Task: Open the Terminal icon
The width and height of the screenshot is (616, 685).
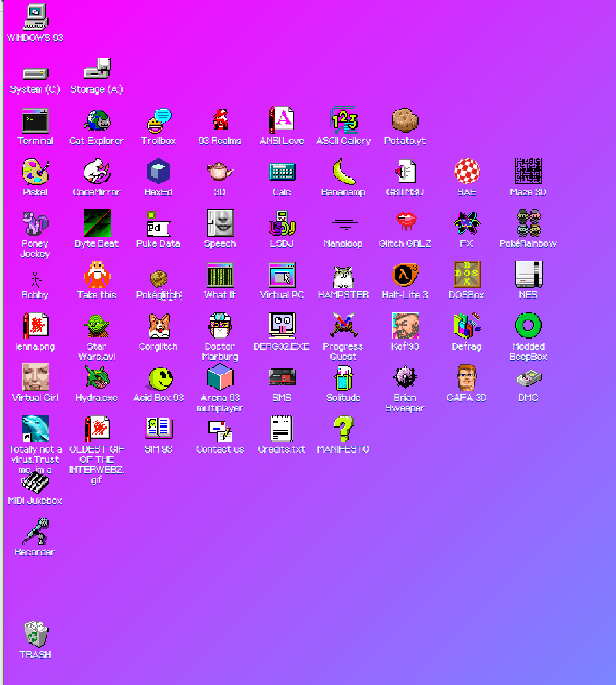Action: point(35,121)
